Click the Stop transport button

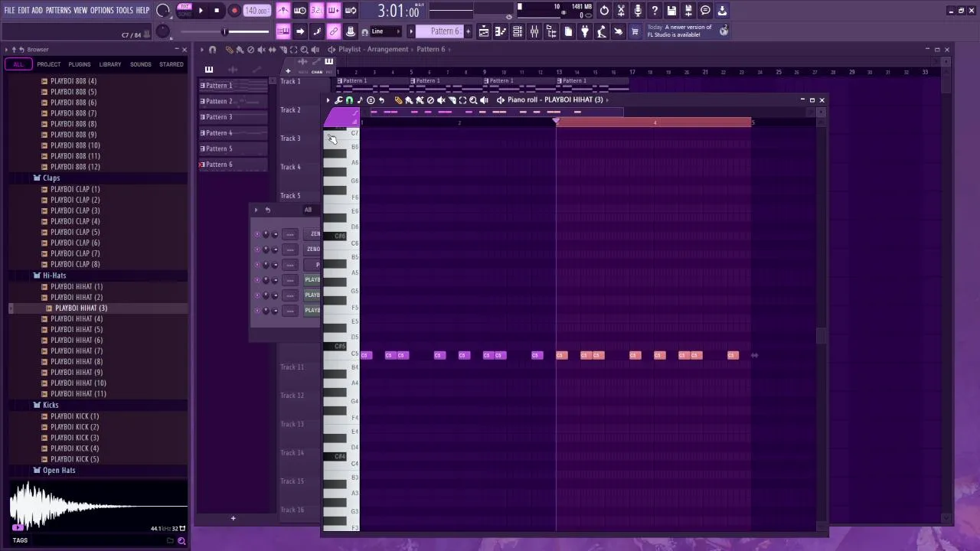pos(217,11)
